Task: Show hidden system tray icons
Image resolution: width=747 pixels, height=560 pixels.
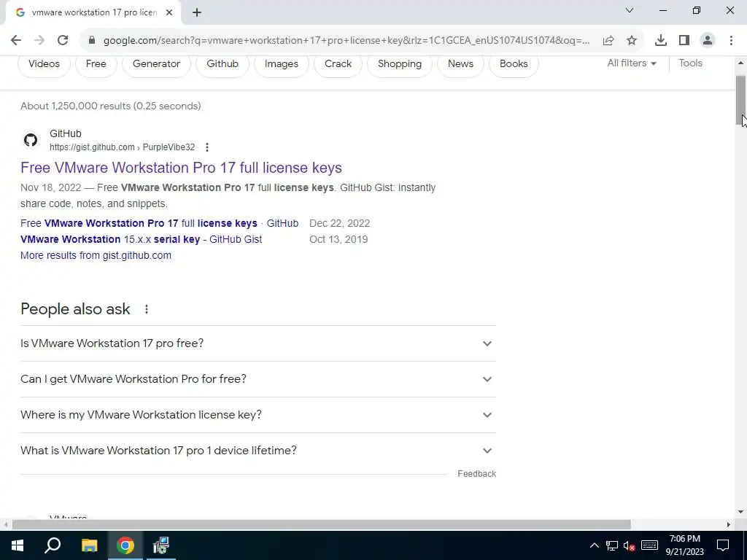Action: click(594, 545)
